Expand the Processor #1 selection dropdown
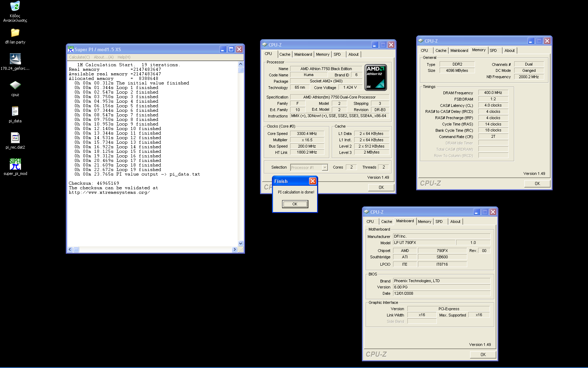The width and height of the screenshot is (588, 368). pos(325,168)
